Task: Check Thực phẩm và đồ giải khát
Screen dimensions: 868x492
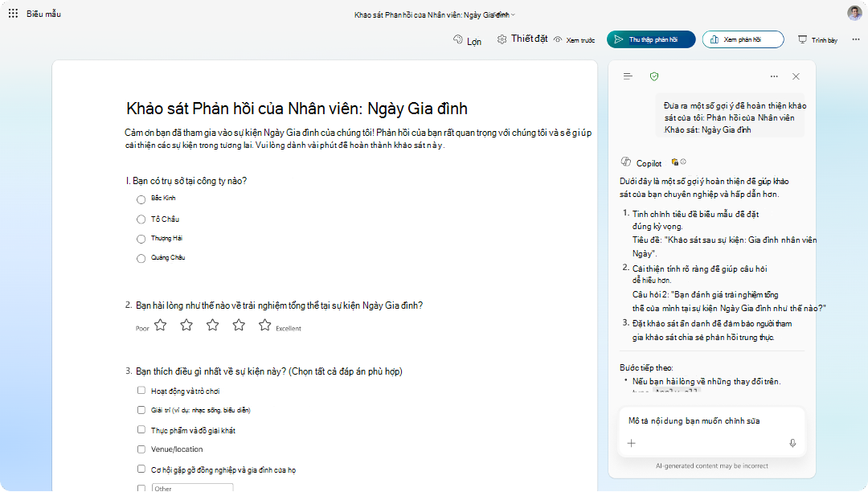Action: [141, 429]
